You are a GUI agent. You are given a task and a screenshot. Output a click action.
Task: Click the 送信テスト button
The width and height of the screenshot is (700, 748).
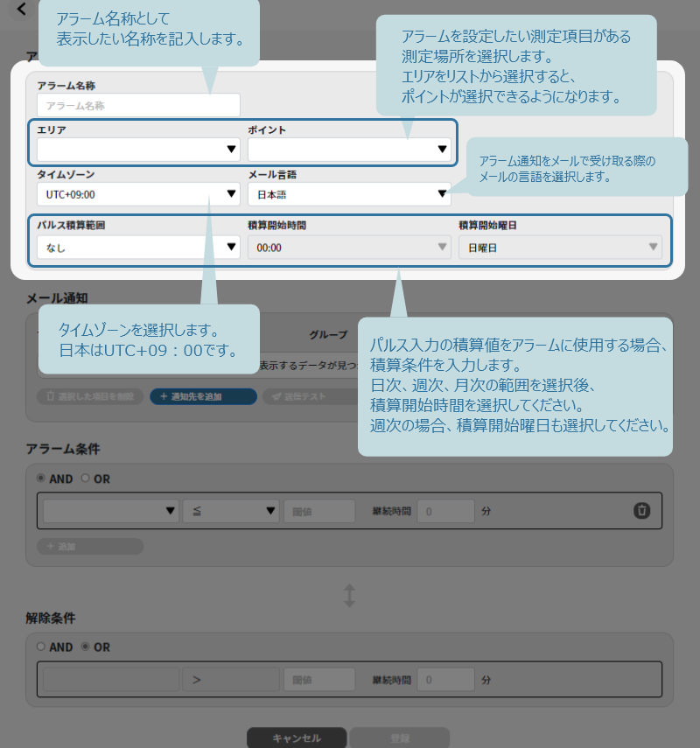tap(310, 396)
